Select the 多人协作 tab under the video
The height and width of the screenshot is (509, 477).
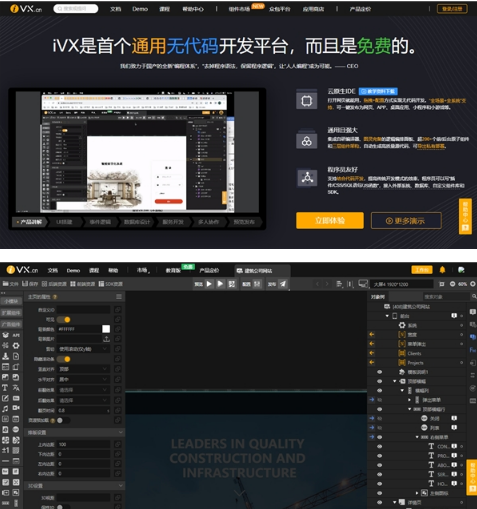[208, 222]
